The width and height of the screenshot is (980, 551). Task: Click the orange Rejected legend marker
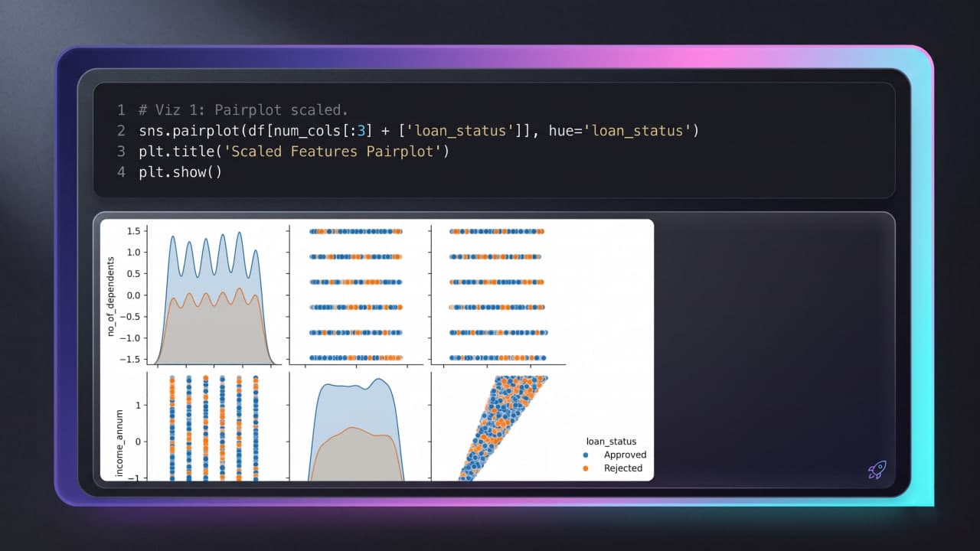tap(586, 468)
